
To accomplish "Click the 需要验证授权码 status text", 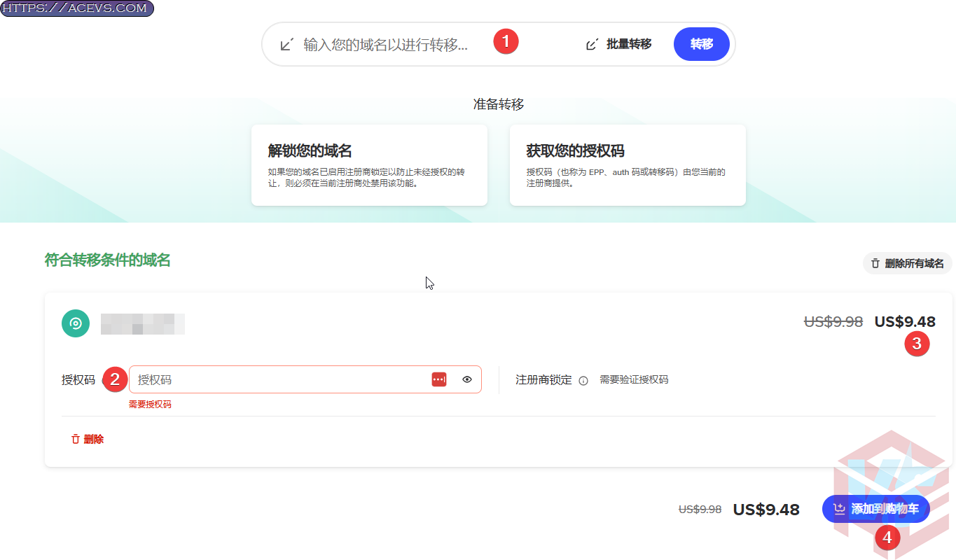I will [634, 379].
